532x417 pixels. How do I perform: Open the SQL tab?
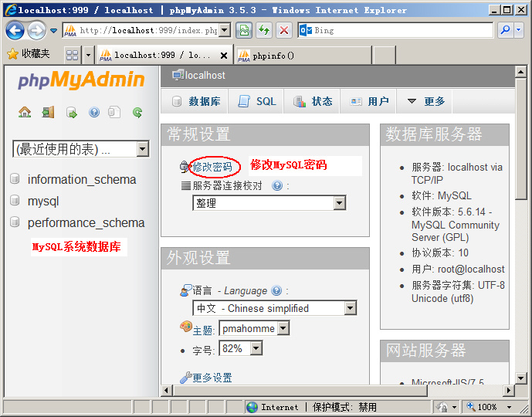(x=256, y=101)
